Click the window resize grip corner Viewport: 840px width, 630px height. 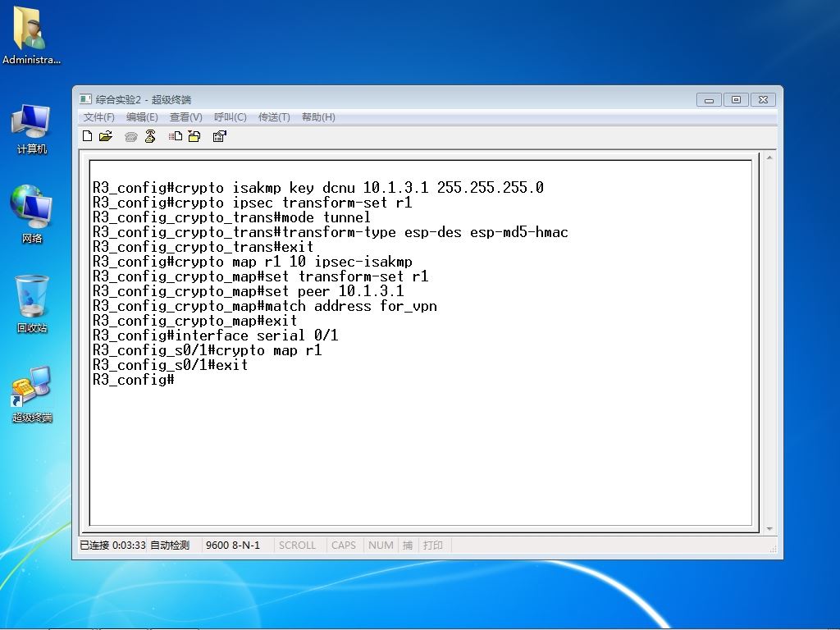point(773,549)
